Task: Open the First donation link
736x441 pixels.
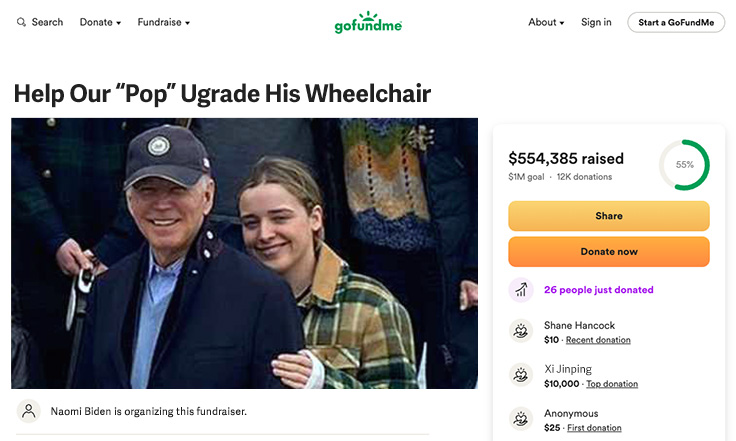Action: pos(593,428)
